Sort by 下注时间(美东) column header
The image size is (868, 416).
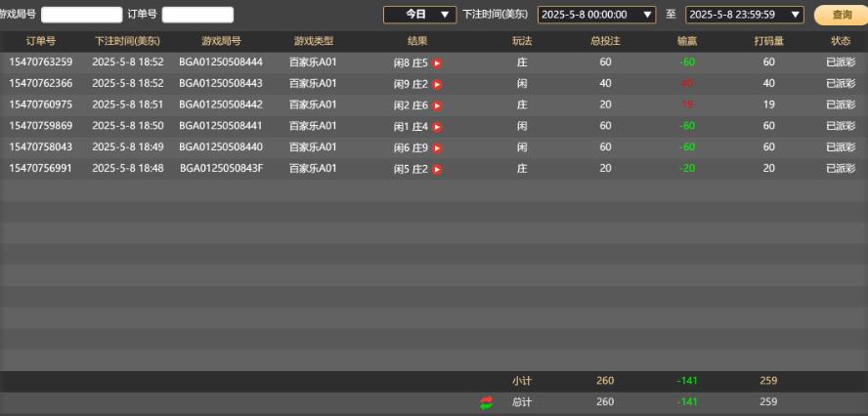[x=127, y=41]
